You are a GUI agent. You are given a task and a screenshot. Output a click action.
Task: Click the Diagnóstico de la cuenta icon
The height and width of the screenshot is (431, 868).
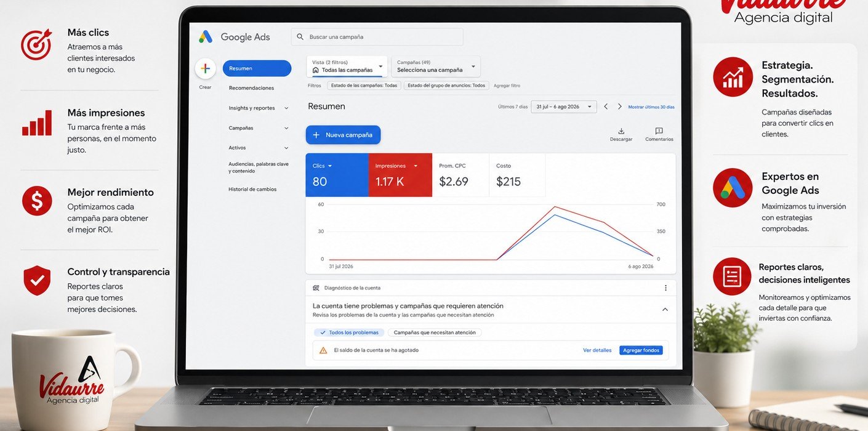tap(316, 288)
